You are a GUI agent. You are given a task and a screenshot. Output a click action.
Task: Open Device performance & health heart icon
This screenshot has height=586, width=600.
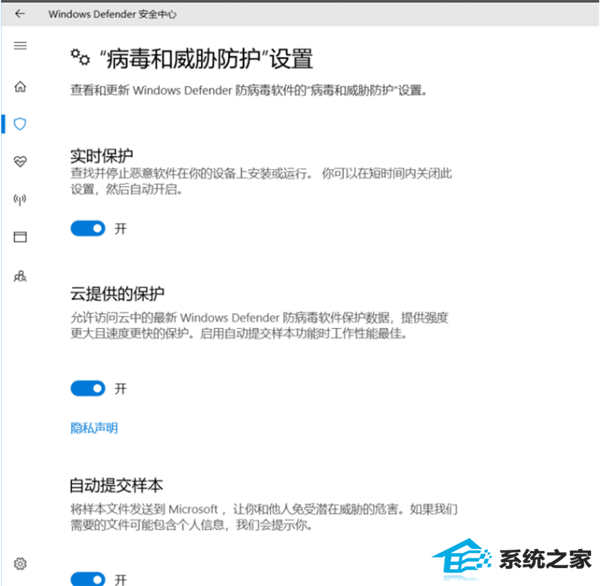20,162
